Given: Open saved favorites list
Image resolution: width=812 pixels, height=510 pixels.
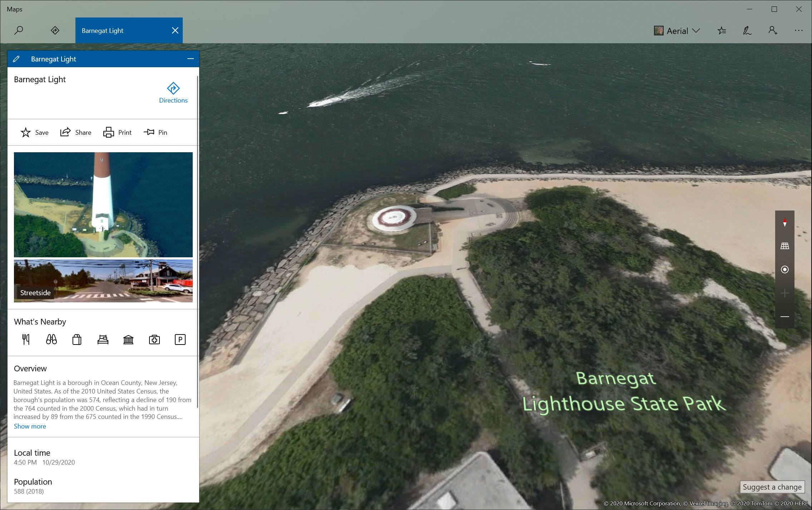Looking at the screenshot, I should tap(721, 31).
